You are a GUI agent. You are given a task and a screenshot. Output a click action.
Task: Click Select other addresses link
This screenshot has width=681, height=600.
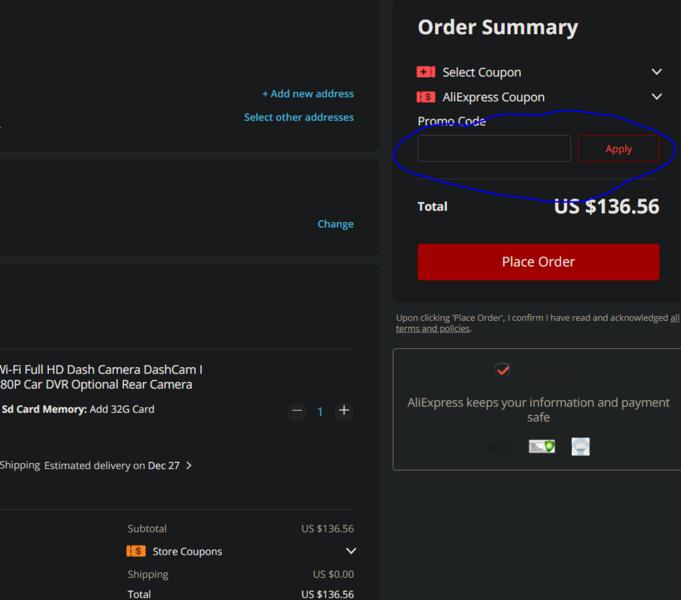pos(299,117)
